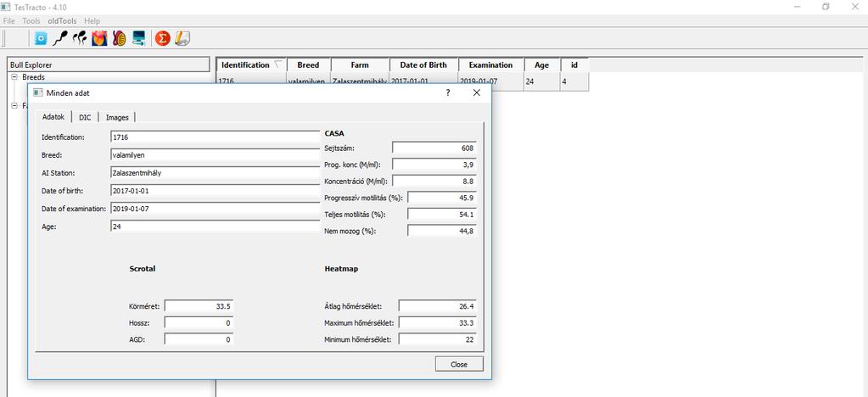
Task: Click the Age field containing 24
Action: coord(215,226)
